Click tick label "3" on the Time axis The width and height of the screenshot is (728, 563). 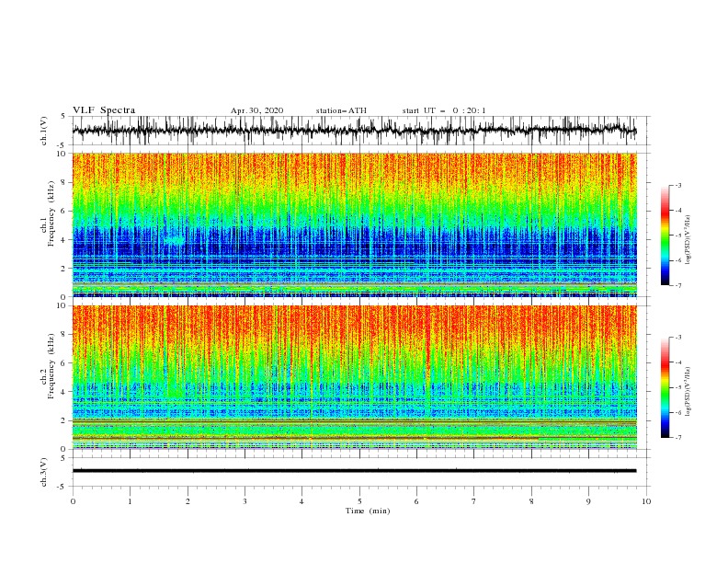245,501
